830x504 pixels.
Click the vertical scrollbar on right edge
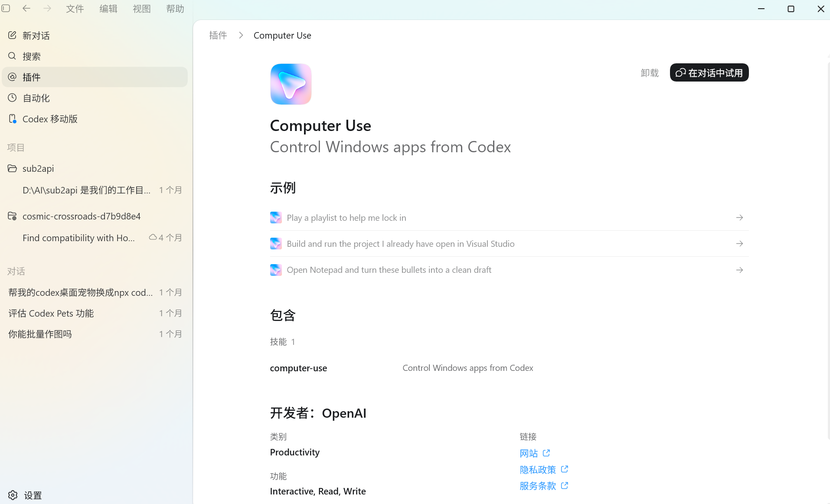tap(828, 252)
